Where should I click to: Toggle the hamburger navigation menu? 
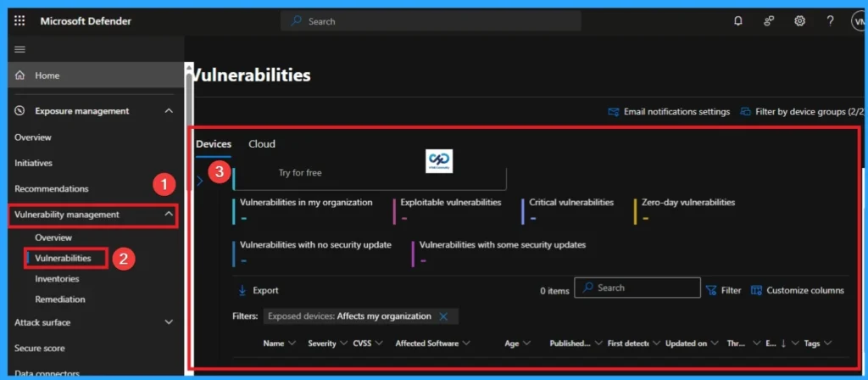pos(20,49)
